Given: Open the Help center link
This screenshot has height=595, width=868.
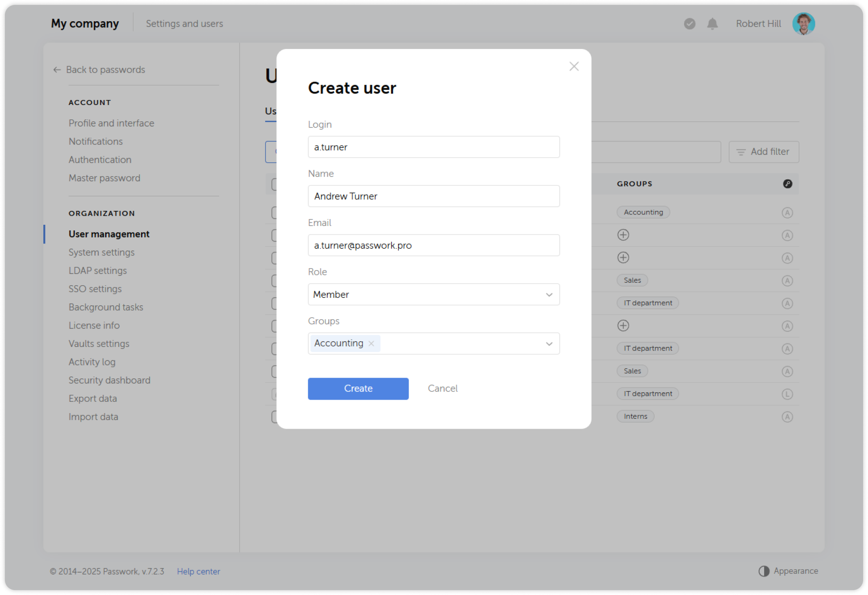Looking at the screenshot, I should (198, 571).
